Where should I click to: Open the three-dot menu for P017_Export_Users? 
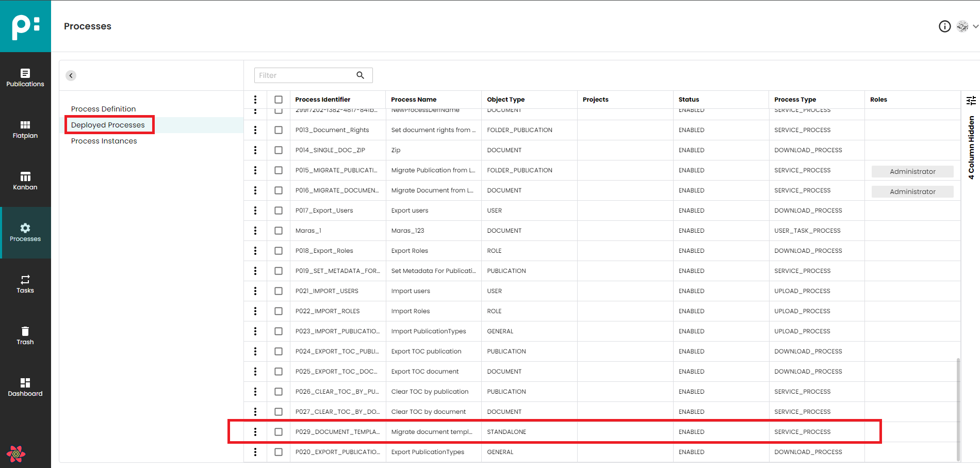click(255, 211)
